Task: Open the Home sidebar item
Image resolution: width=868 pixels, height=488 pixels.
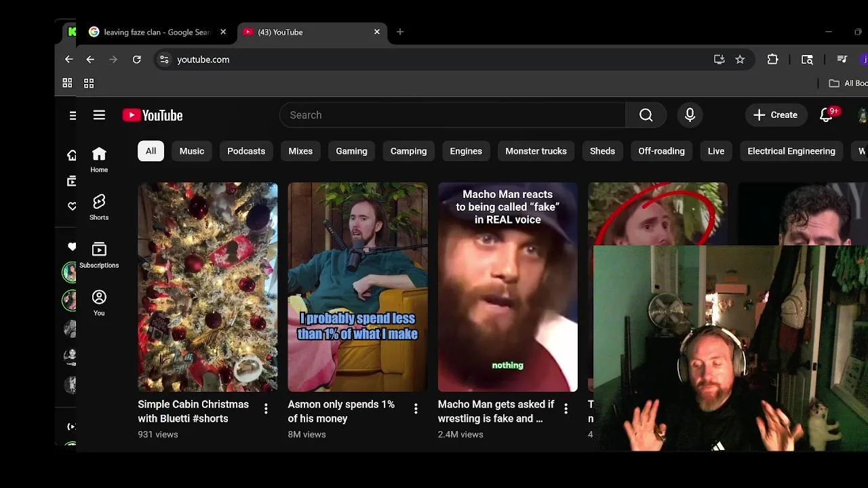Action: pyautogui.click(x=99, y=161)
